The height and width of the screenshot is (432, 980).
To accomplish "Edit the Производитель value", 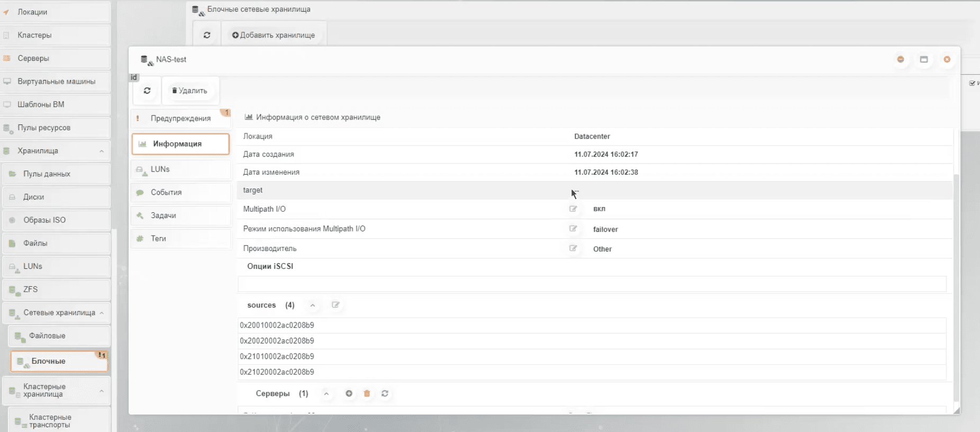I will point(573,248).
